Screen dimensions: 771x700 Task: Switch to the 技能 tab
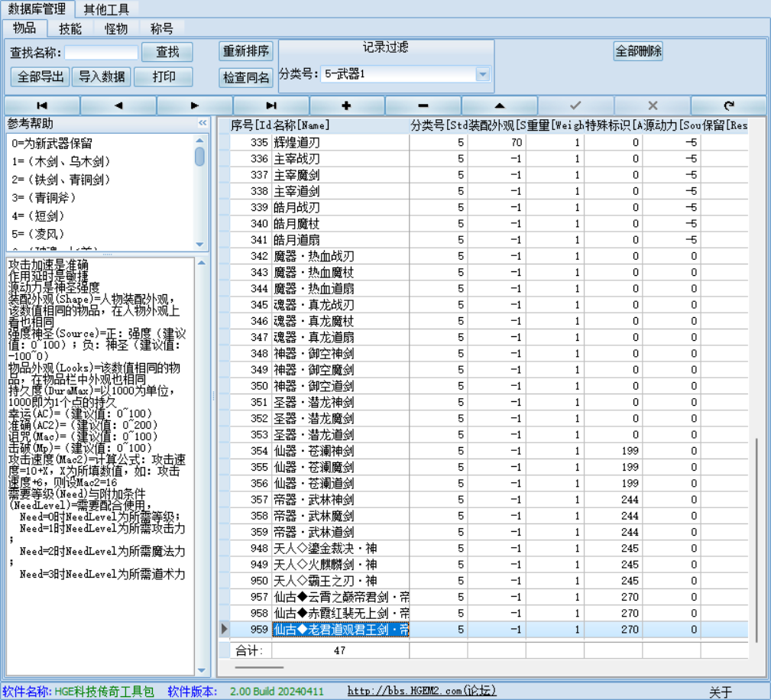(x=70, y=28)
